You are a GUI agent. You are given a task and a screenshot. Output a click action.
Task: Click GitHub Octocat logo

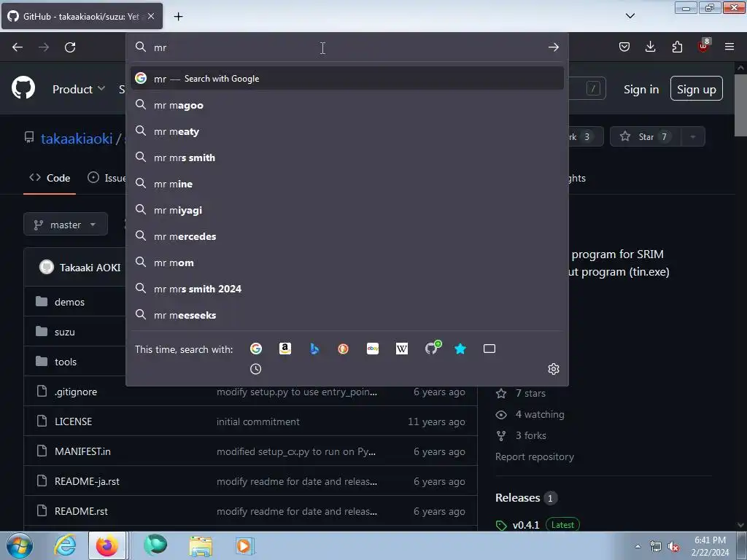pyautogui.click(x=23, y=87)
